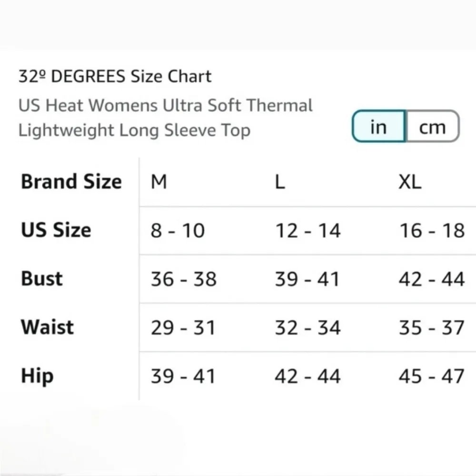Screen dimensions: 476x476
Task: Click the US Size row label
Action: 56,230
